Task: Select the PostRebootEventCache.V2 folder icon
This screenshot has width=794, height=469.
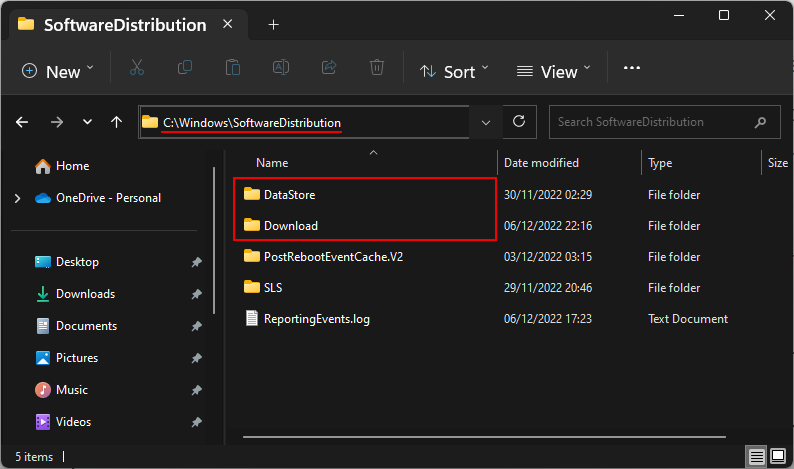Action: [x=252, y=256]
